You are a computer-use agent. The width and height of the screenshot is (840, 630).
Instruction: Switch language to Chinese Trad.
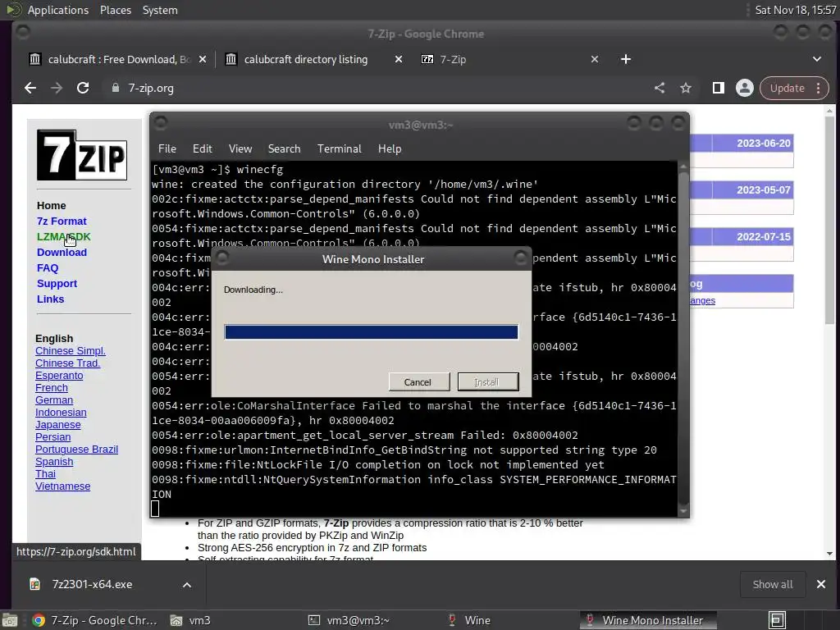pyautogui.click(x=67, y=363)
